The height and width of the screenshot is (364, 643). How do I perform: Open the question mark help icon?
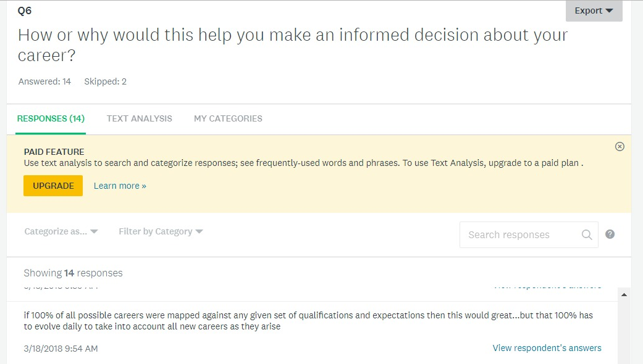point(610,234)
